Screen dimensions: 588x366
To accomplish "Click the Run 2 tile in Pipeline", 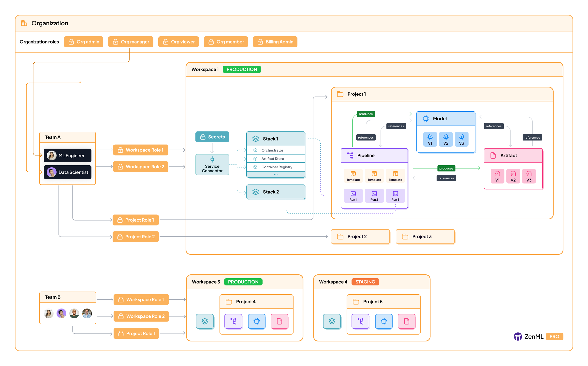I will (x=374, y=196).
